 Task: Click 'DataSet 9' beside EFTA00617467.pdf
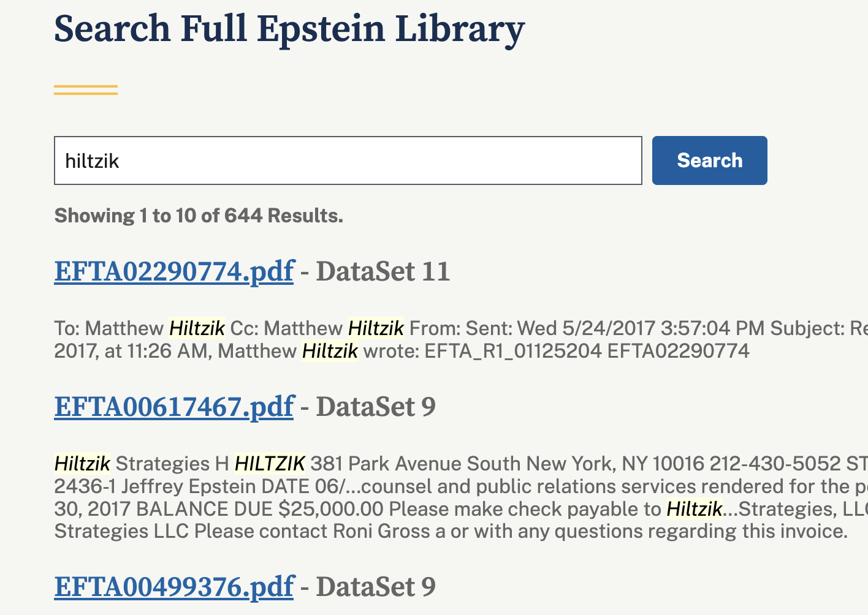(375, 407)
